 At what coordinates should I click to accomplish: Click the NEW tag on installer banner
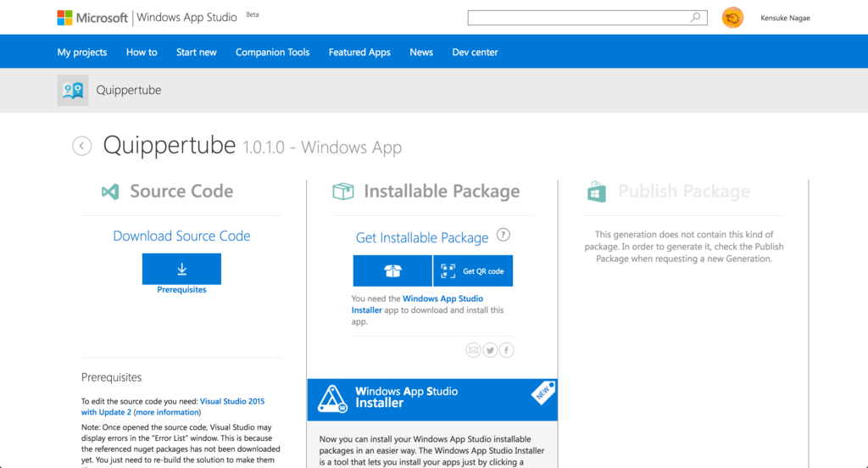pyautogui.click(x=543, y=393)
